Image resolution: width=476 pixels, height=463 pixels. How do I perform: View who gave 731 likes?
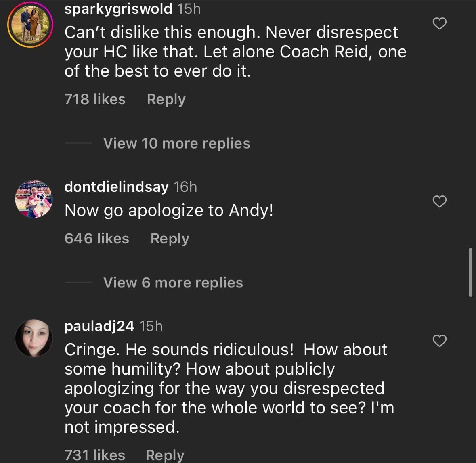(x=95, y=455)
